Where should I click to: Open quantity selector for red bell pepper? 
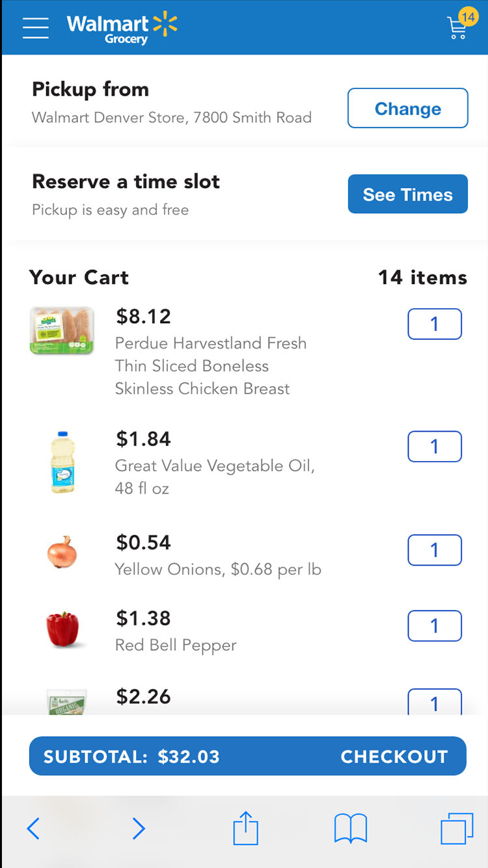[435, 626]
